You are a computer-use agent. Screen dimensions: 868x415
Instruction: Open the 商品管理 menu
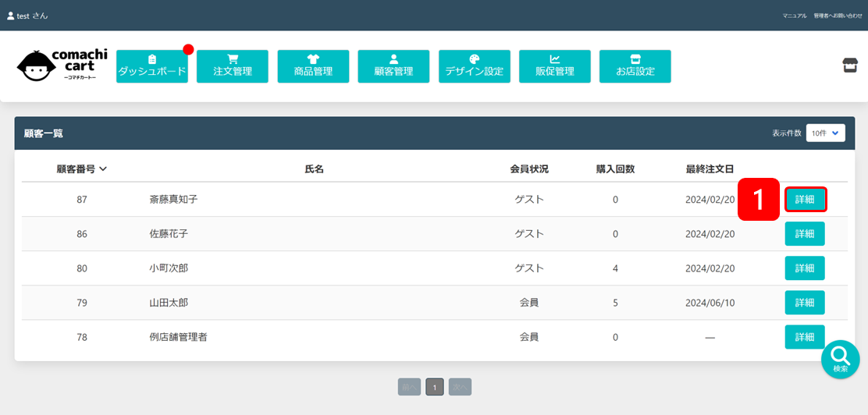tap(313, 66)
